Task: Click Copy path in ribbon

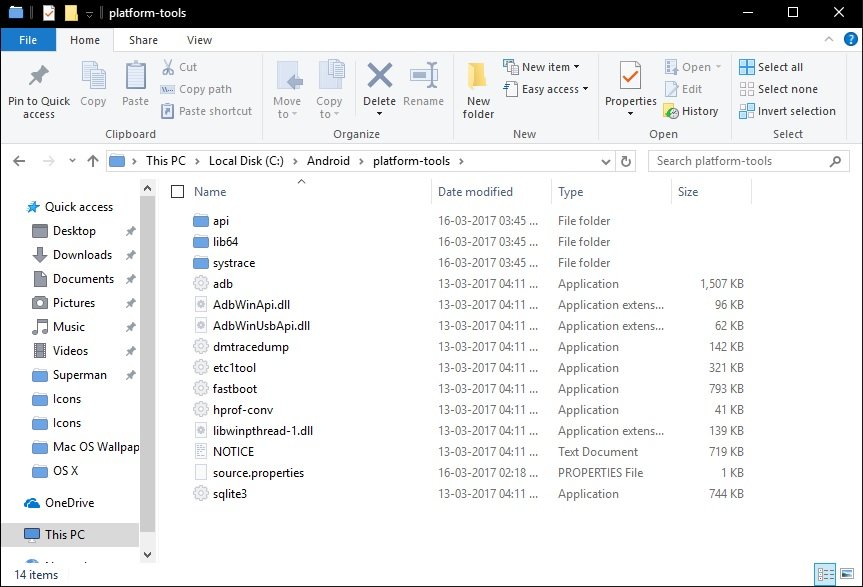Action: point(196,89)
